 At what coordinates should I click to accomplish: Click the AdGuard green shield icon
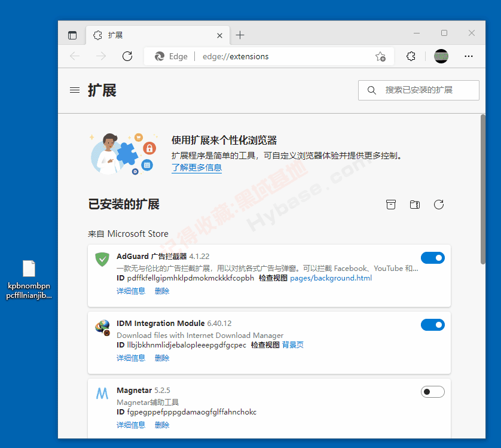[x=102, y=260]
